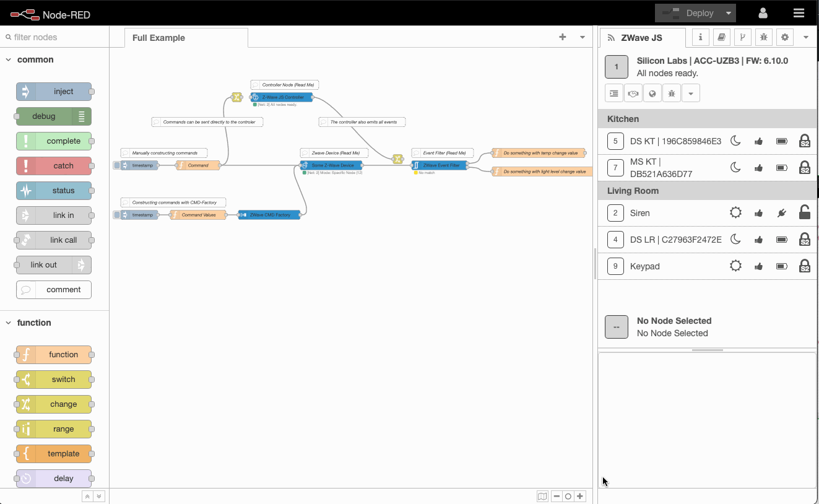This screenshot has height=504, width=819.
Task: Select node 9 Keypad device
Action: [707, 266]
